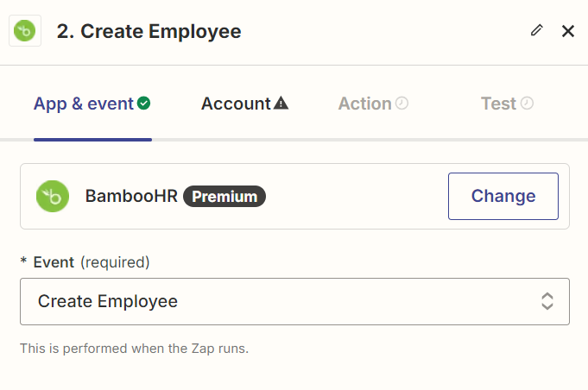Click the warning triangle next to Account
Screen dimensions: 588x390
(281, 104)
